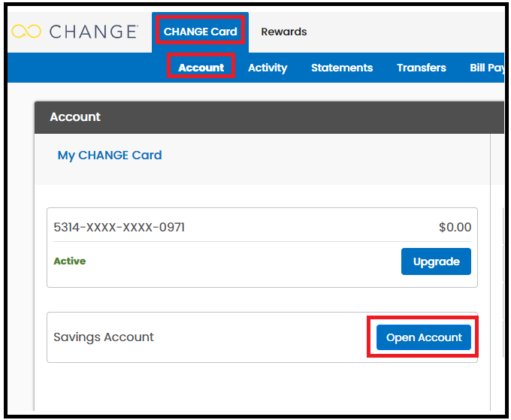Screen dimensions: 511x420
Task: Click the My CHANGE Card link
Action: tap(110, 156)
